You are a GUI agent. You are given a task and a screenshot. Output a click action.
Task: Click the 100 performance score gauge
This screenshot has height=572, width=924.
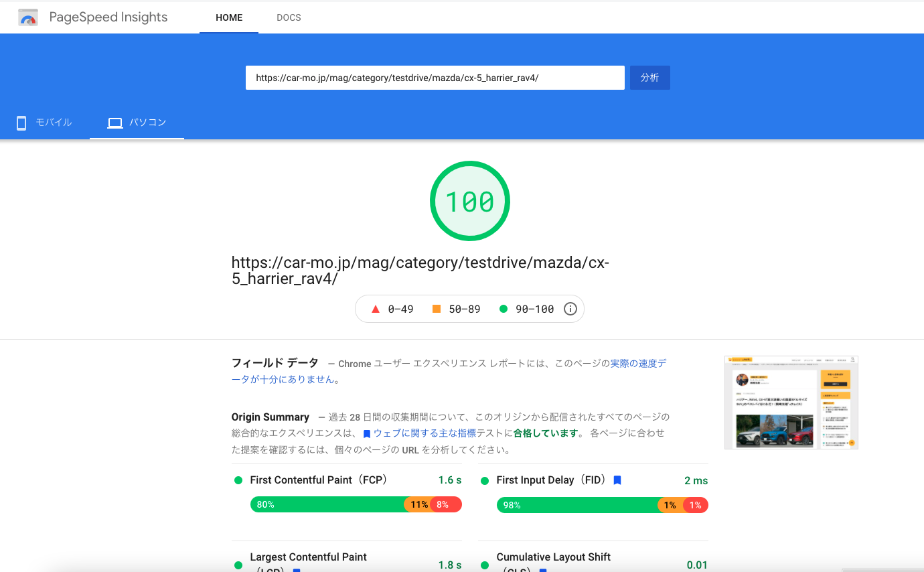click(470, 202)
